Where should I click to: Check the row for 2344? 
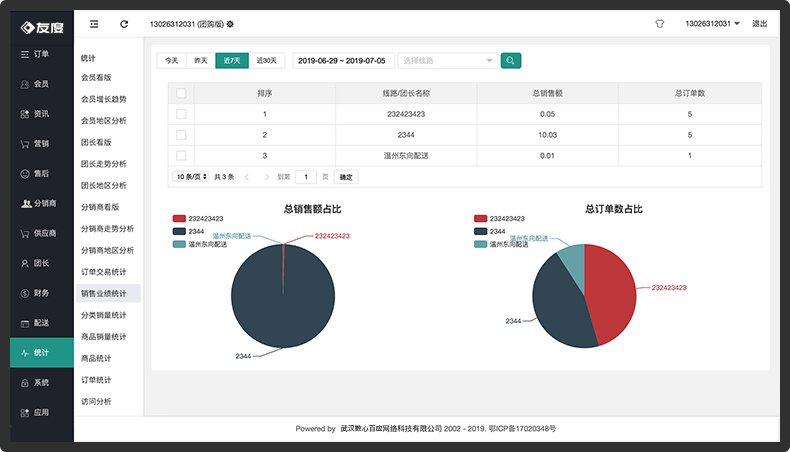coord(181,135)
